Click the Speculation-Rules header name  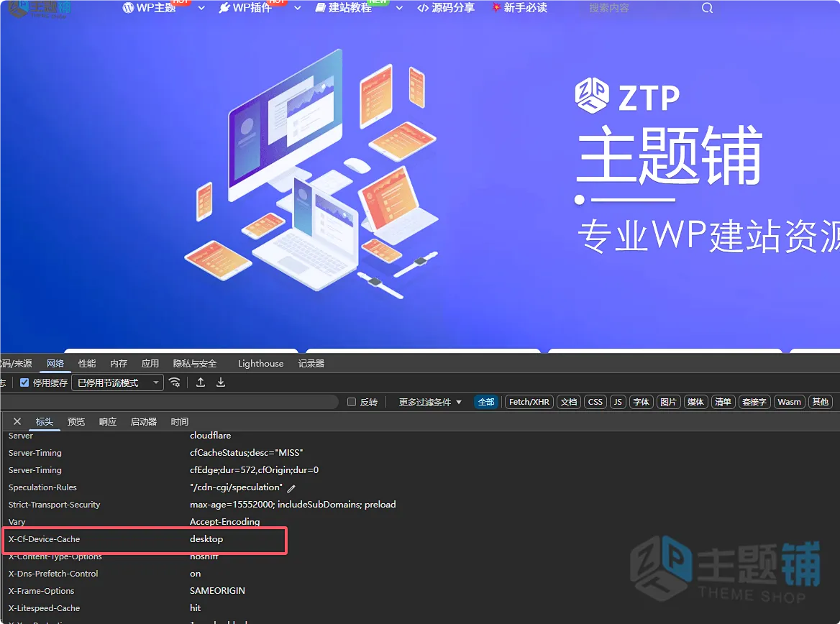42,487
